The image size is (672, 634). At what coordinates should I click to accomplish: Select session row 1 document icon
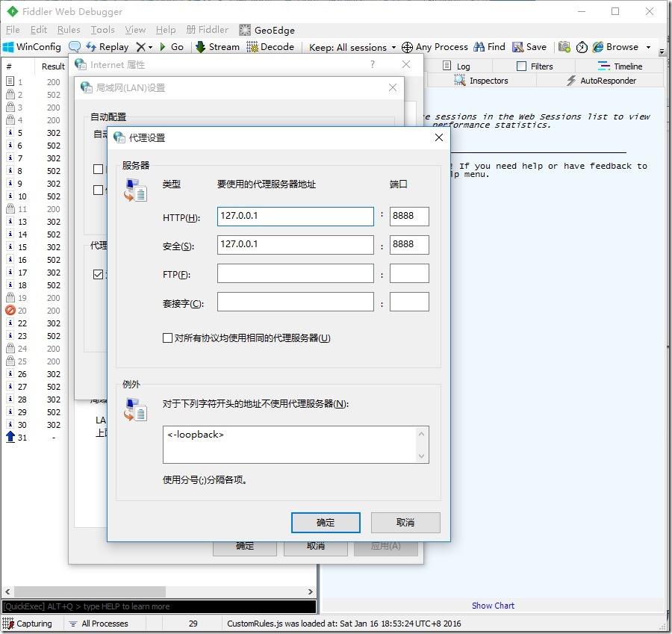tap(34, 82)
